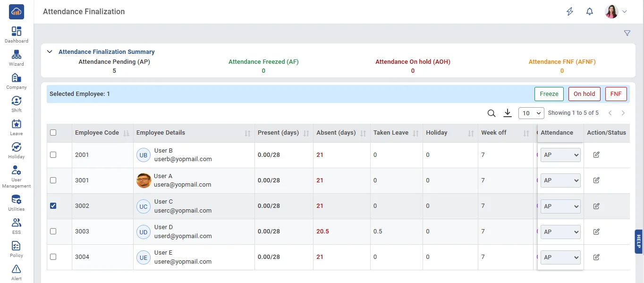Click the edit icon for User E

(596, 257)
